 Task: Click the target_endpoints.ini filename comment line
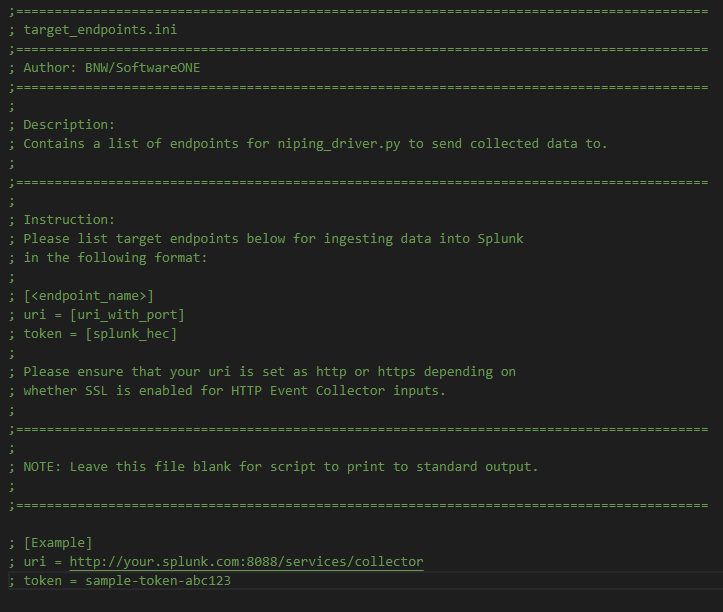[x=99, y=30]
